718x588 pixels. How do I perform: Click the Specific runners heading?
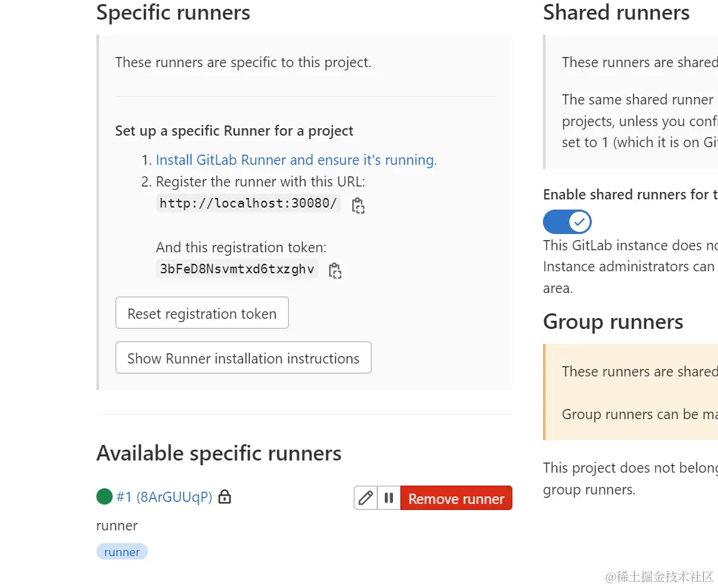[x=173, y=12]
